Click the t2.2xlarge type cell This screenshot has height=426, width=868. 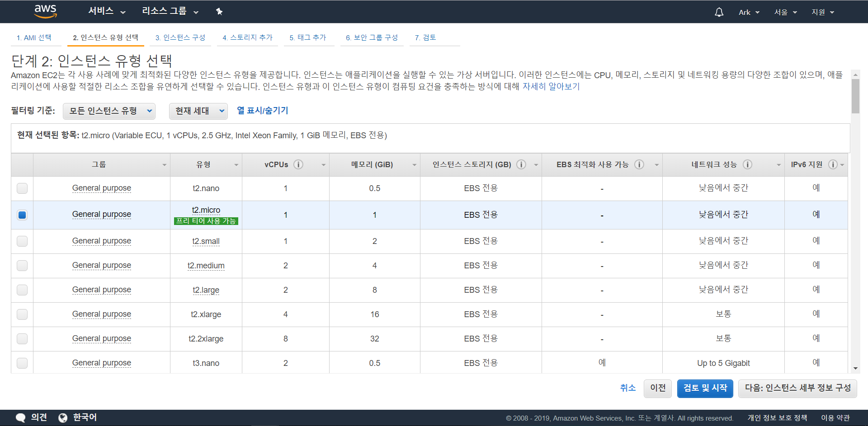pos(206,339)
